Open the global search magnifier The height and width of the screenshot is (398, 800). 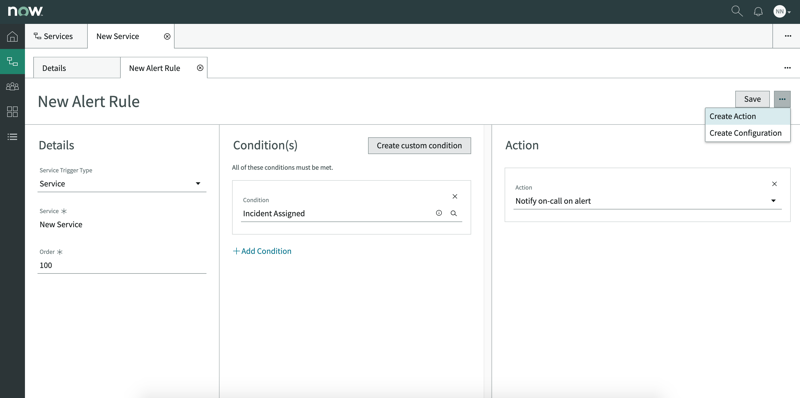click(x=737, y=11)
